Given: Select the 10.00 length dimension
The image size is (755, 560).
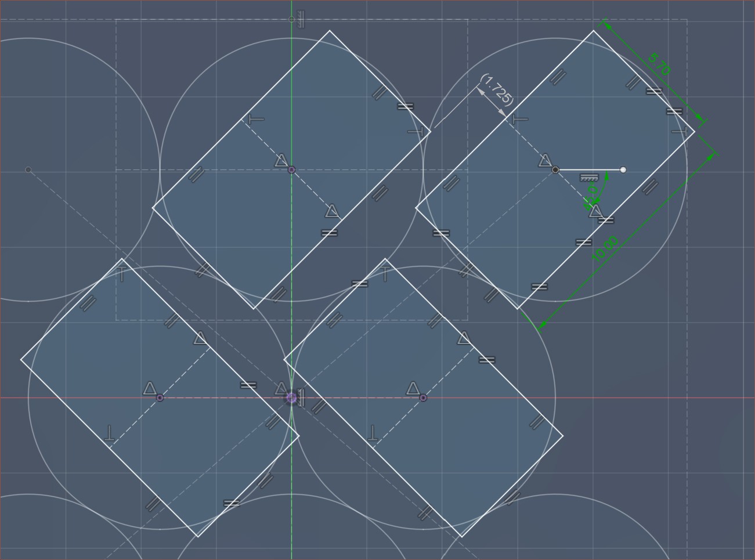Looking at the screenshot, I should click(x=605, y=249).
